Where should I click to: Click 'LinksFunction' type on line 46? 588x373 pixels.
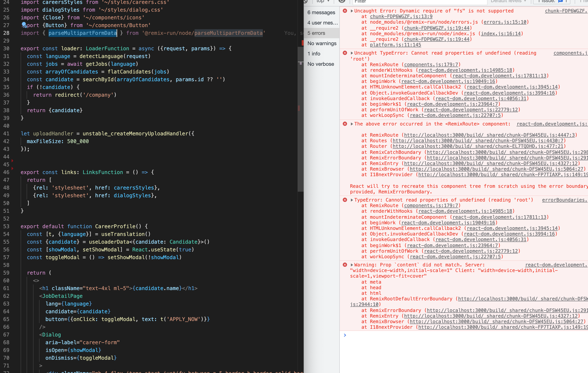pyautogui.click(x=103, y=172)
